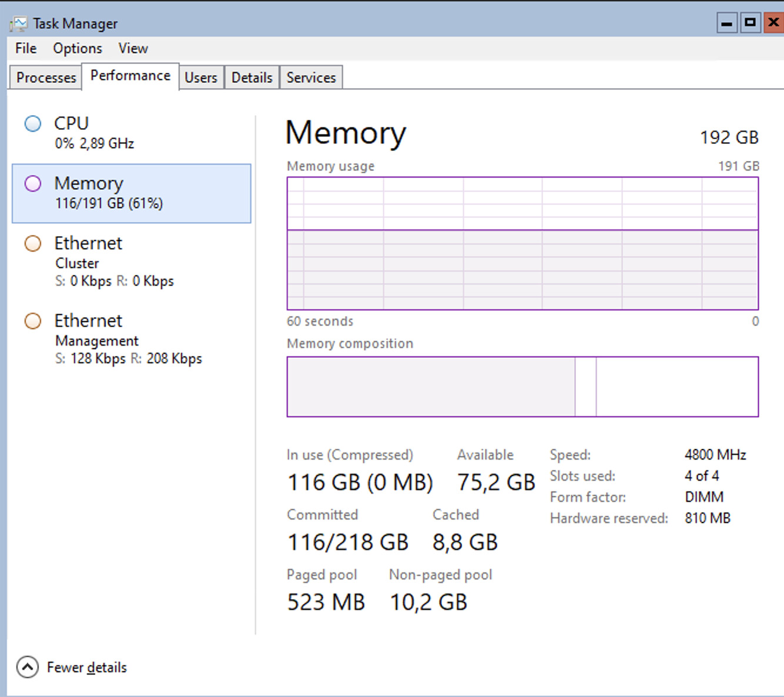The width and height of the screenshot is (784, 697).
Task: Minimize the Task Manager window
Action: (x=727, y=24)
